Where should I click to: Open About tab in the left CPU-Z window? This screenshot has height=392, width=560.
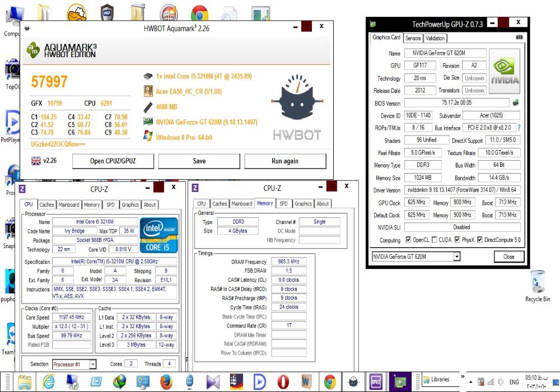coord(150,204)
